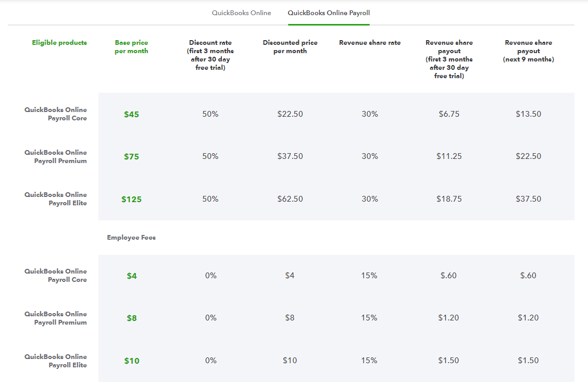Switch to the QuickBooks Online tab
The width and height of the screenshot is (588, 384).
click(241, 13)
